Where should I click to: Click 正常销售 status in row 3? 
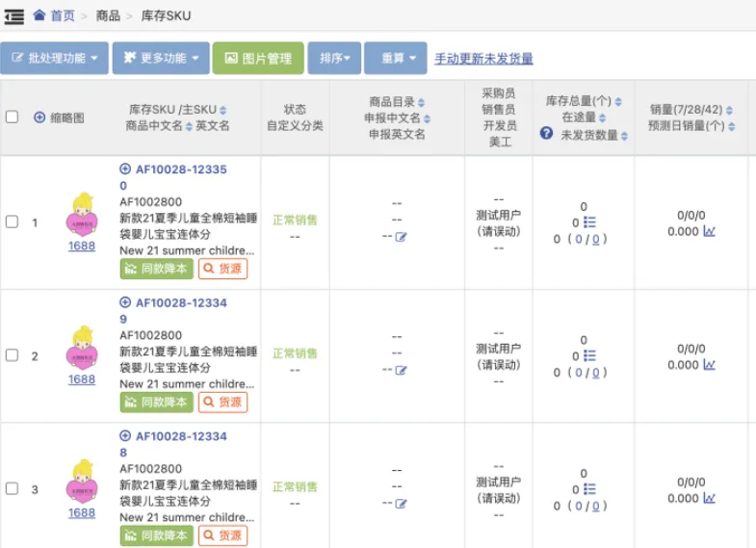click(295, 487)
